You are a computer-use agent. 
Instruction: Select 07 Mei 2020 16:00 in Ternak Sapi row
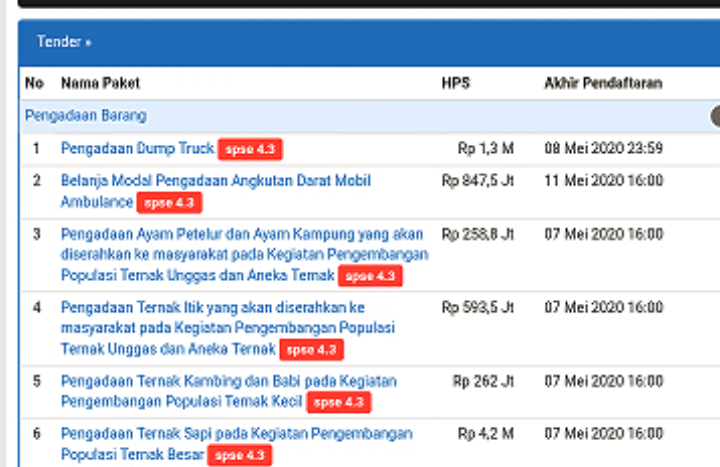[604, 433]
